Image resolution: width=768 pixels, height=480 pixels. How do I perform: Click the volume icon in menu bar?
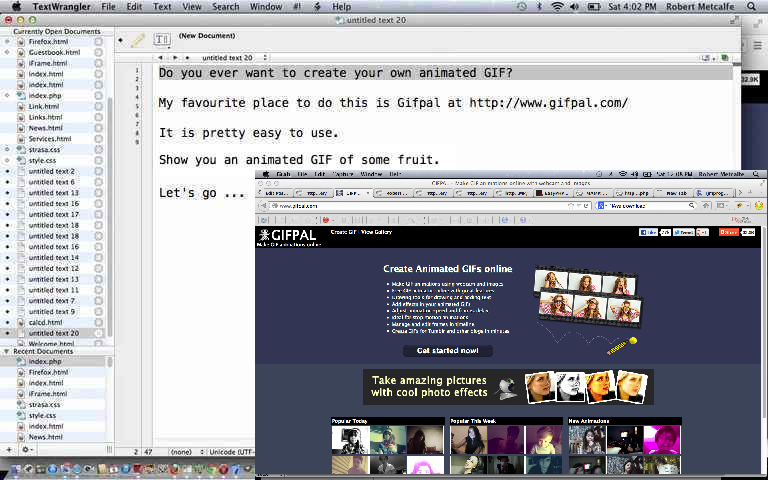tap(575, 6)
